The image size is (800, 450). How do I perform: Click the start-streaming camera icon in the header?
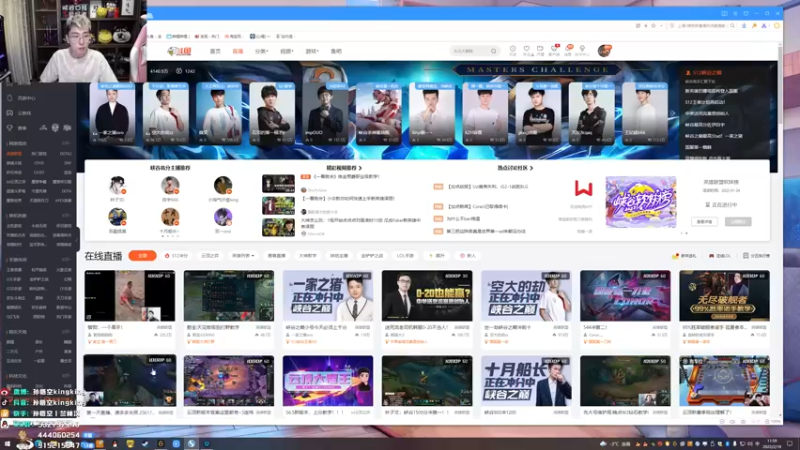[x=540, y=49]
